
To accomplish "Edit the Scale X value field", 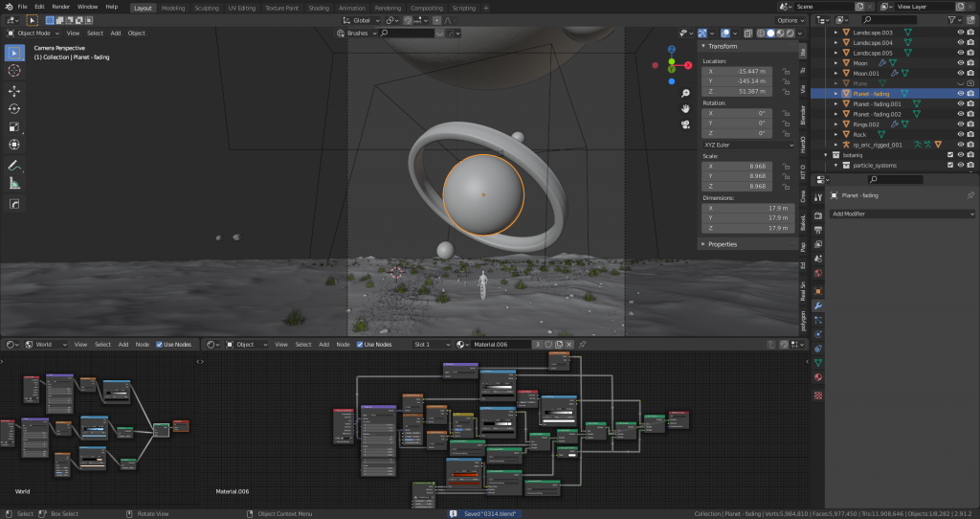I will tap(738, 167).
